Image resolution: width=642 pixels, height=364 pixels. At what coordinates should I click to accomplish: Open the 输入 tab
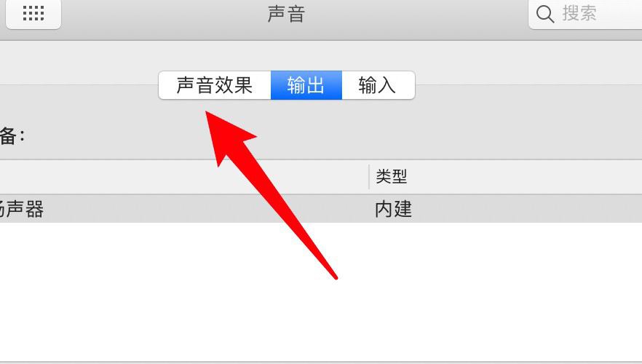click(379, 85)
